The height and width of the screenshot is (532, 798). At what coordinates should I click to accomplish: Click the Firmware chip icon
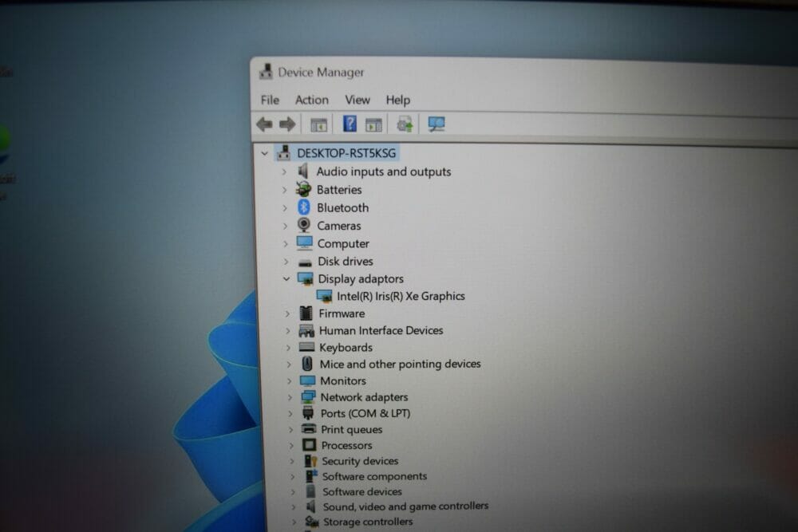tap(306, 313)
